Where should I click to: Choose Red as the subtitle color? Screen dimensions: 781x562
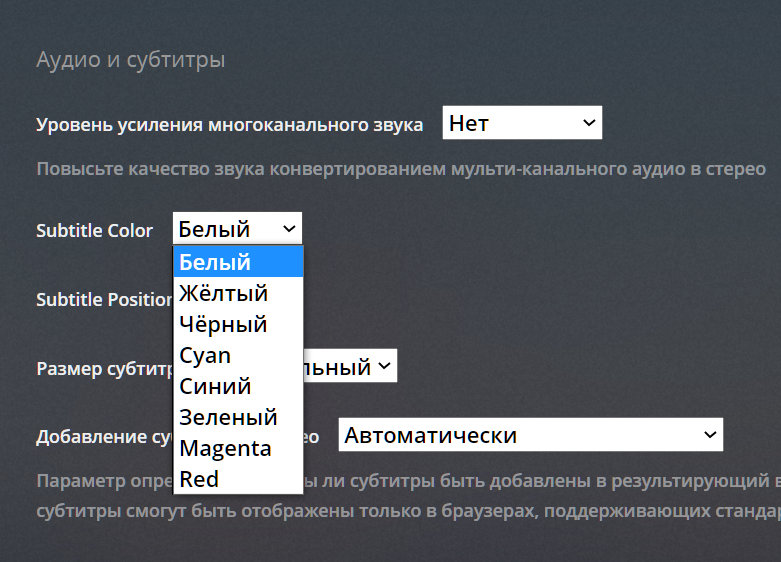[238, 479]
